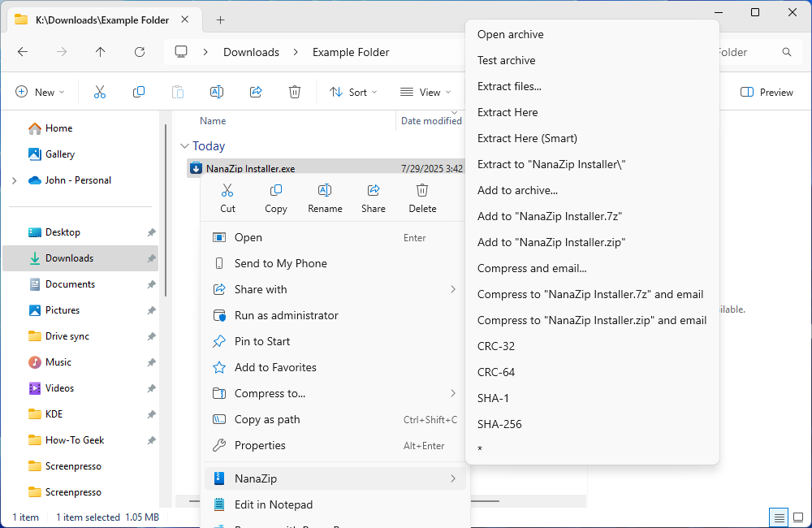Click the search icon in the address bar
812x528 pixels.
786,51
